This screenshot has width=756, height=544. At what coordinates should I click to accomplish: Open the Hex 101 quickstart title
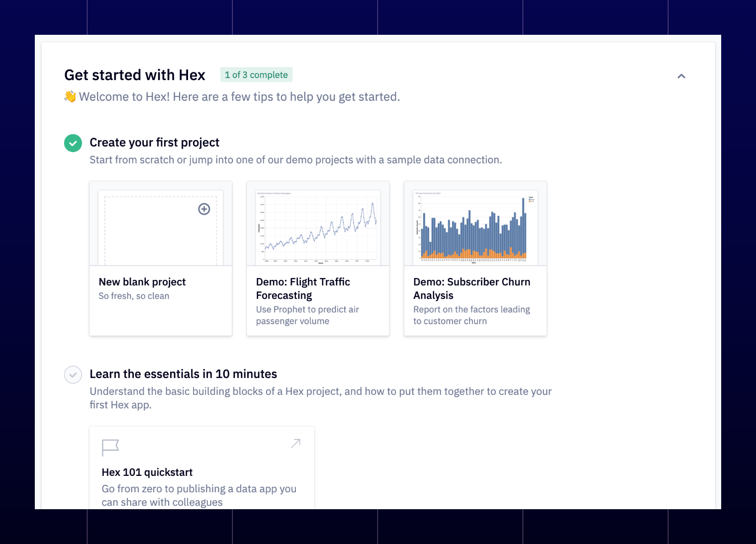147,472
